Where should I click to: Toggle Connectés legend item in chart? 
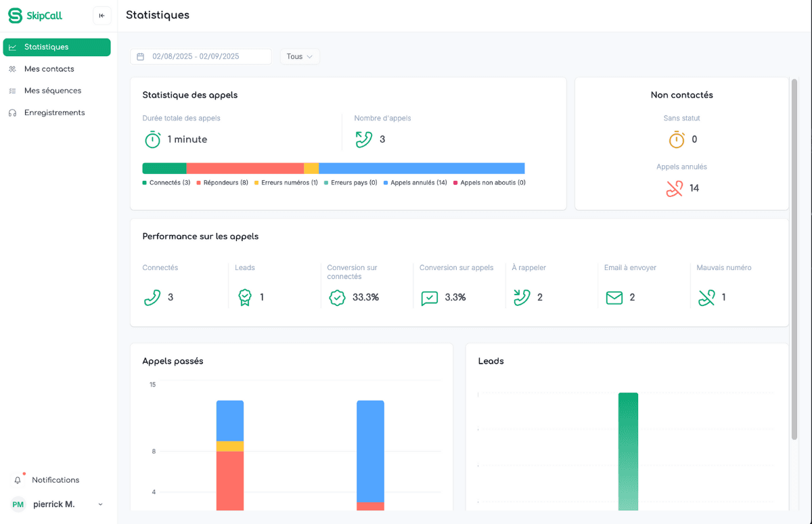pos(166,183)
